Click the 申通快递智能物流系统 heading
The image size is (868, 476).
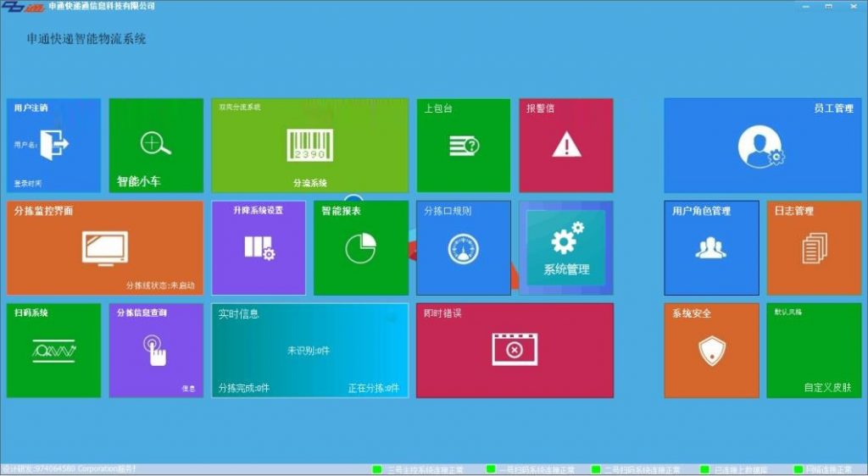click(86, 39)
